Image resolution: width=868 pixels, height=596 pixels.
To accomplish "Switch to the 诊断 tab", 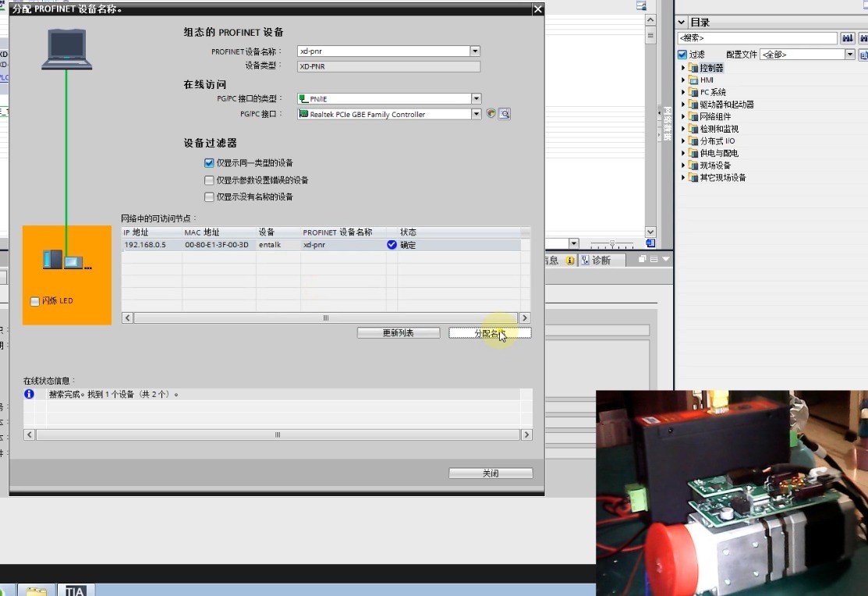I will [x=601, y=260].
